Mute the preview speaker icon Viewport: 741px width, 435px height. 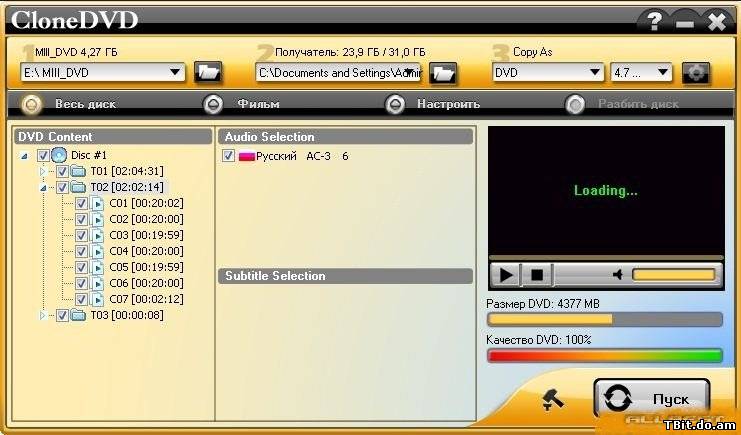(617, 275)
